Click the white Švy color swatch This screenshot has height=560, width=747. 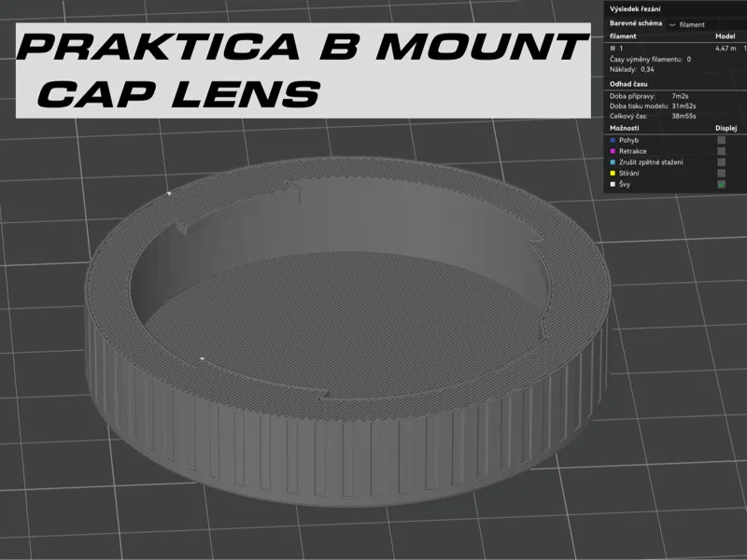(x=613, y=184)
